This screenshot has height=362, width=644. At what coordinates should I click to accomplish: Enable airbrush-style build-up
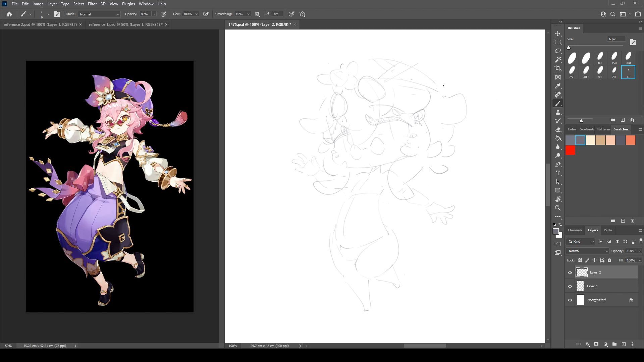206,14
